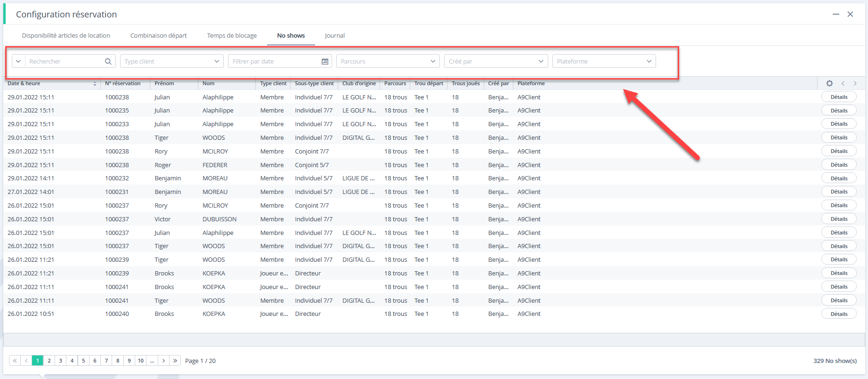Open the Type client dropdown
The width and height of the screenshot is (868, 379).
tap(171, 61)
